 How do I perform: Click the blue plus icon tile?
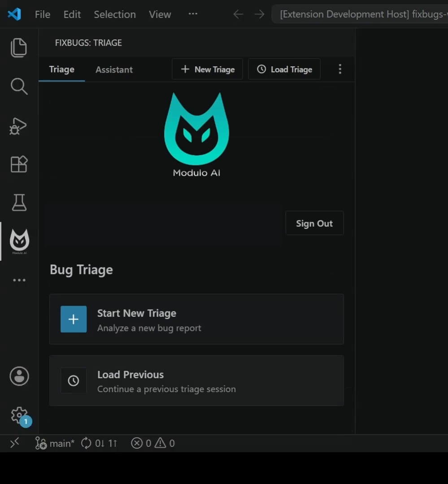74,319
